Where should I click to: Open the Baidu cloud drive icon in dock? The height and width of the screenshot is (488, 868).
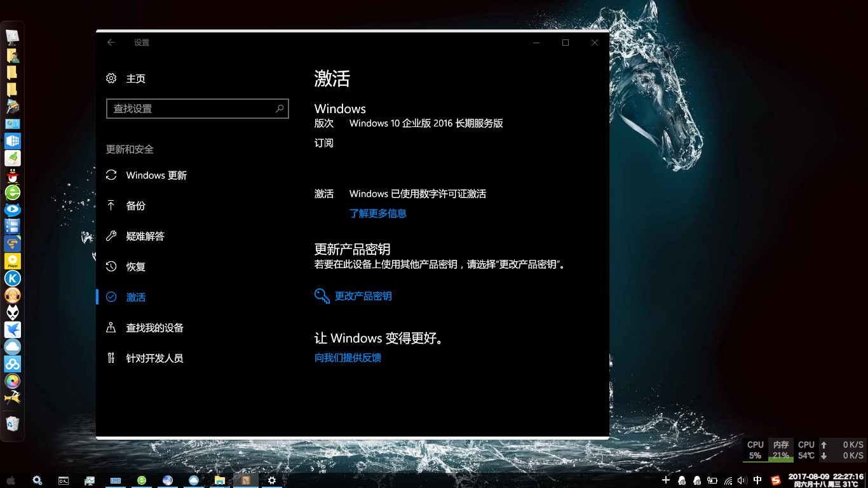pyautogui.click(x=13, y=364)
